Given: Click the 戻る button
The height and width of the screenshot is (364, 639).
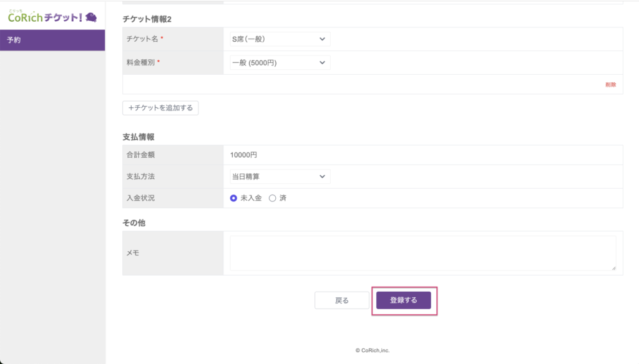Looking at the screenshot, I should [342, 300].
